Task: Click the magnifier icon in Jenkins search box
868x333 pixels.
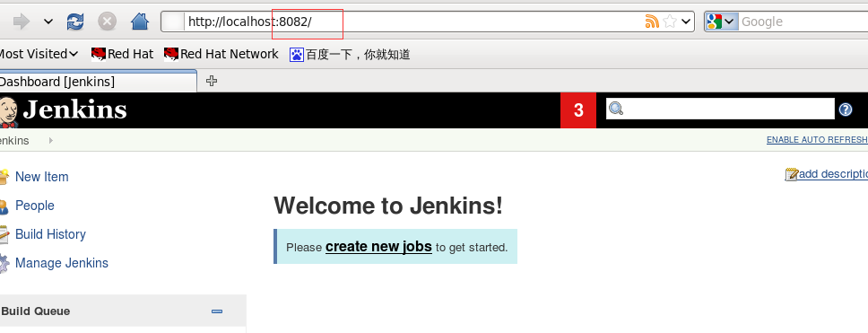Action: (x=616, y=109)
